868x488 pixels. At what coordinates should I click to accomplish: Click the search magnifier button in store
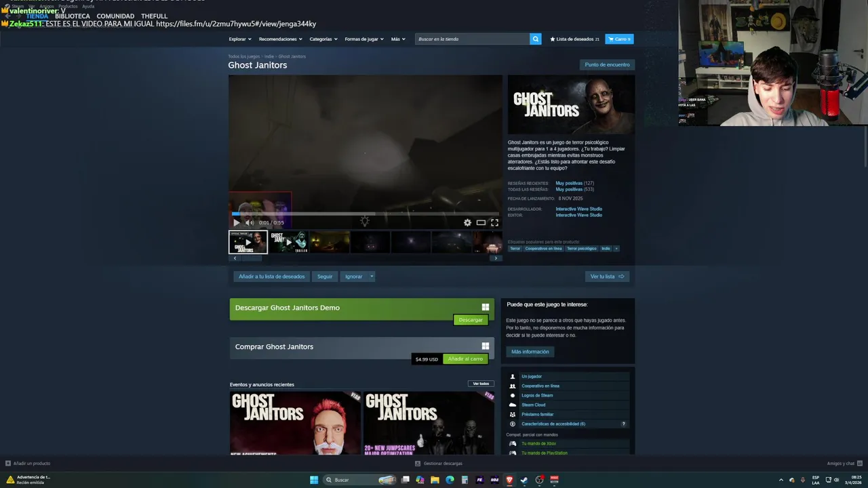[x=536, y=39]
